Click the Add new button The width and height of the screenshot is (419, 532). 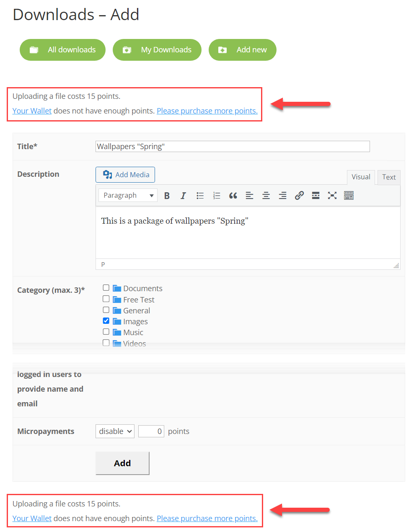(243, 50)
